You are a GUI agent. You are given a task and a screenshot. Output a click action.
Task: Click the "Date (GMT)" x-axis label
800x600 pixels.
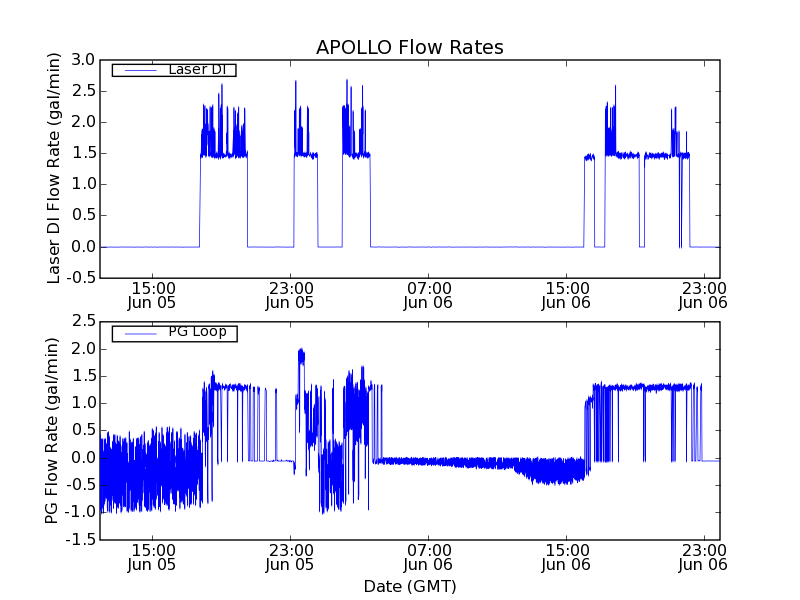(x=410, y=586)
